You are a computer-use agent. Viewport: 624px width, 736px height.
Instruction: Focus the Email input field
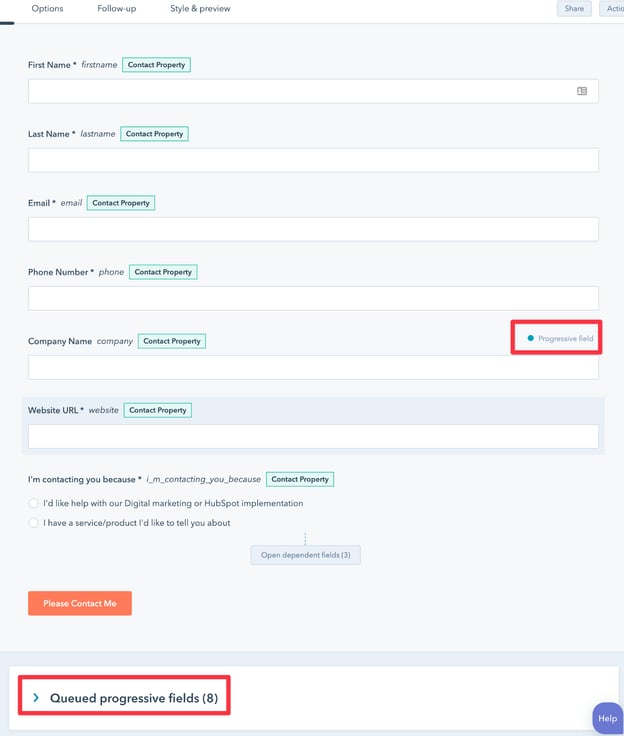[x=313, y=229]
